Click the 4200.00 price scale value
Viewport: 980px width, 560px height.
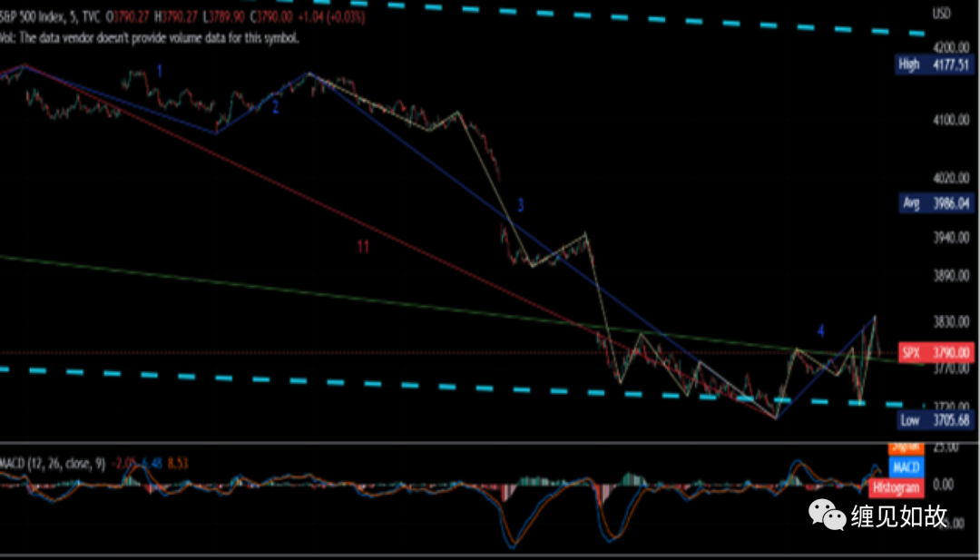pyautogui.click(x=953, y=47)
